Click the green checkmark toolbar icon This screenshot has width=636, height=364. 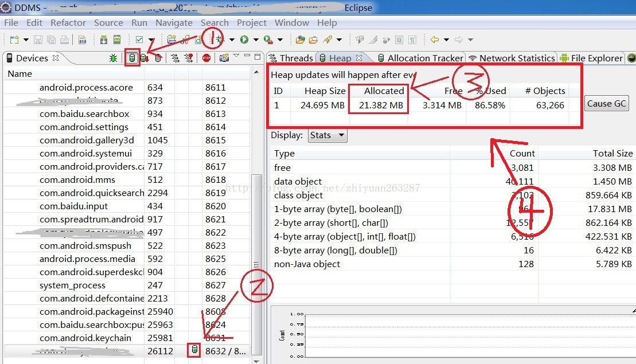139,40
